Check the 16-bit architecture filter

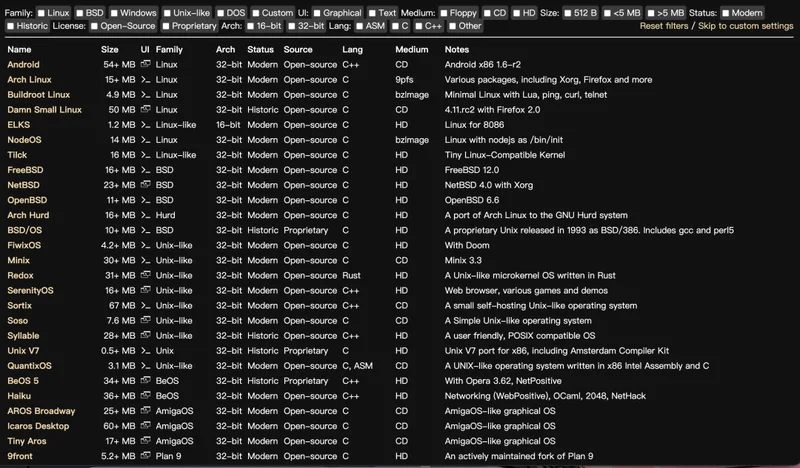click(x=248, y=26)
